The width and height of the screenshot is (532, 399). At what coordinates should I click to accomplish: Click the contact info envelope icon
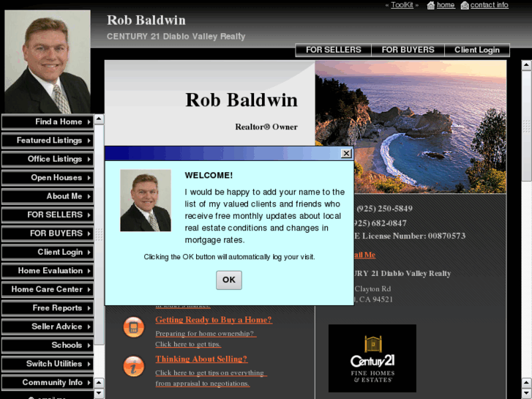click(465, 5)
